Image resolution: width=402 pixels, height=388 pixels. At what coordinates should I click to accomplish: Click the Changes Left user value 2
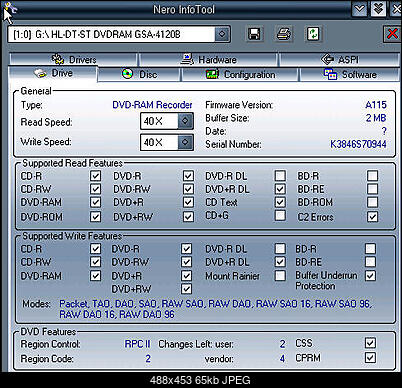tap(282, 344)
